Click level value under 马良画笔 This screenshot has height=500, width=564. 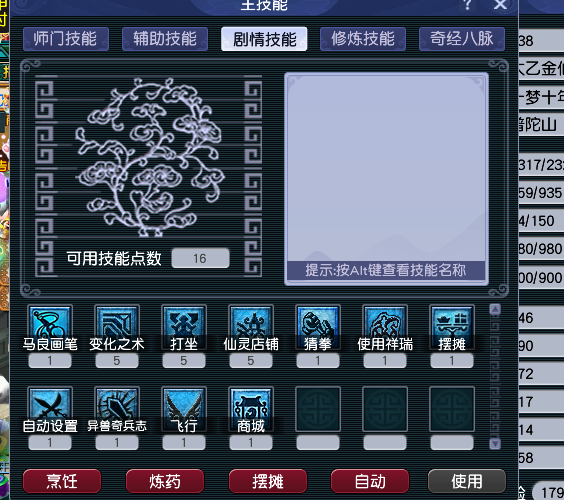pos(50,360)
